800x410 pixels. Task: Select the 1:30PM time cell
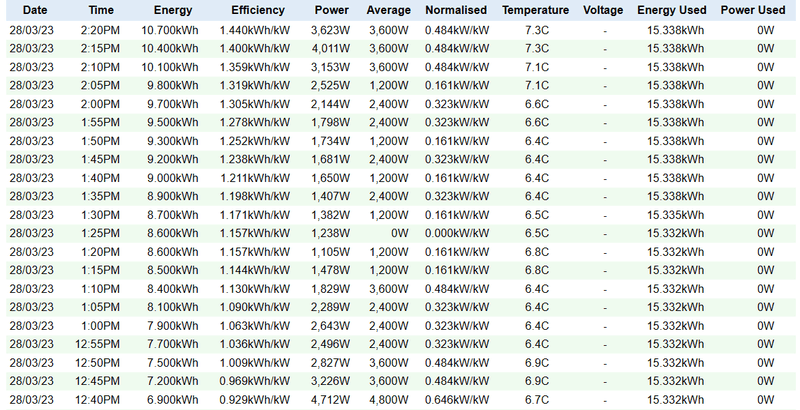point(100,215)
